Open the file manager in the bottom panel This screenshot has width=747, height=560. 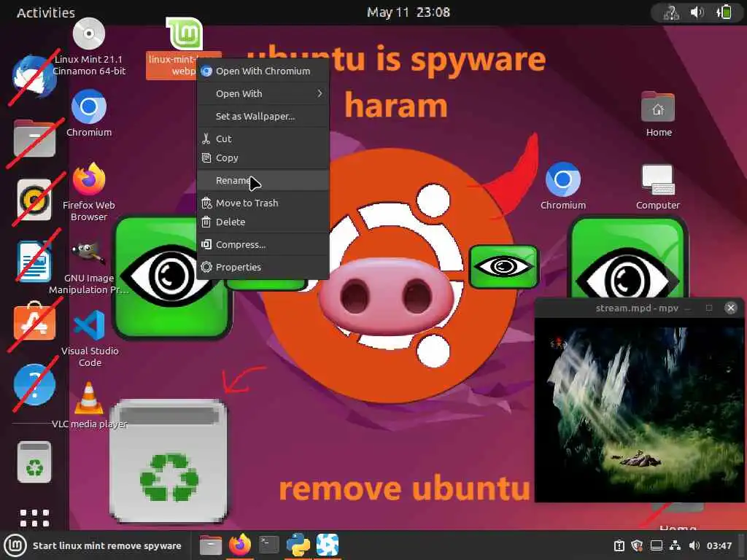(211, 545)
